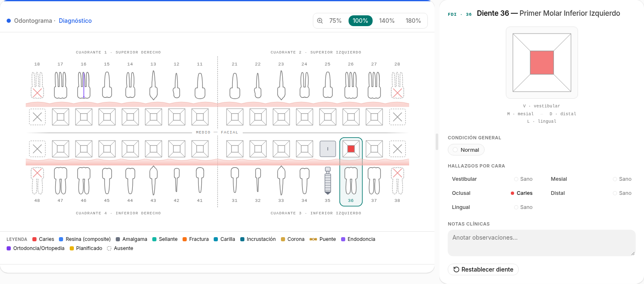Click the crossed-out surface box of tooth 38
The image size is (644, 284).
coord(398,149)
